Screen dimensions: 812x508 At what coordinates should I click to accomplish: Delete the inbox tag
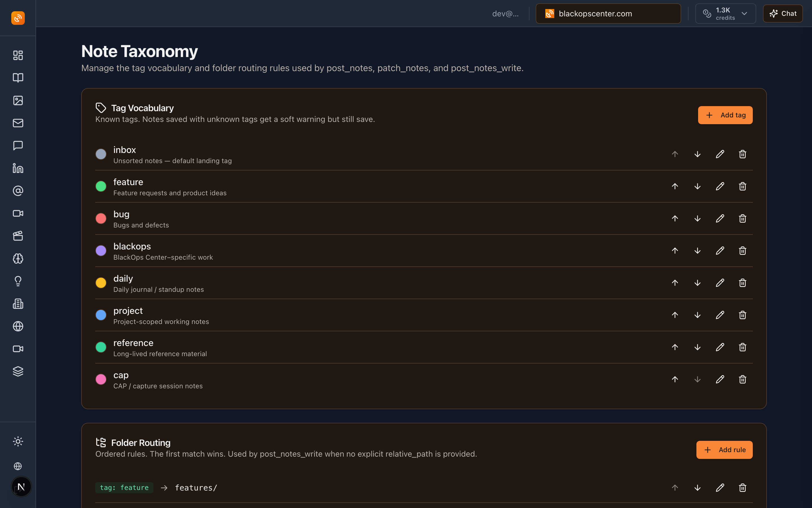coord(742,154)
